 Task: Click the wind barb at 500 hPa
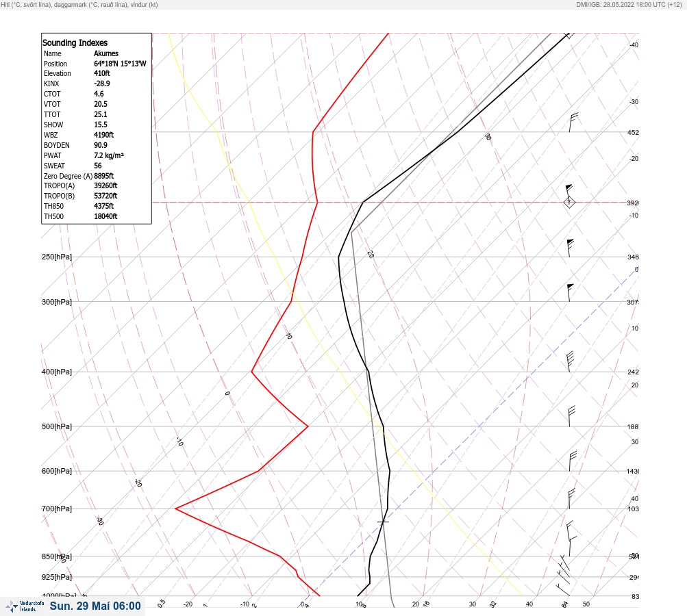pos(571,416)
